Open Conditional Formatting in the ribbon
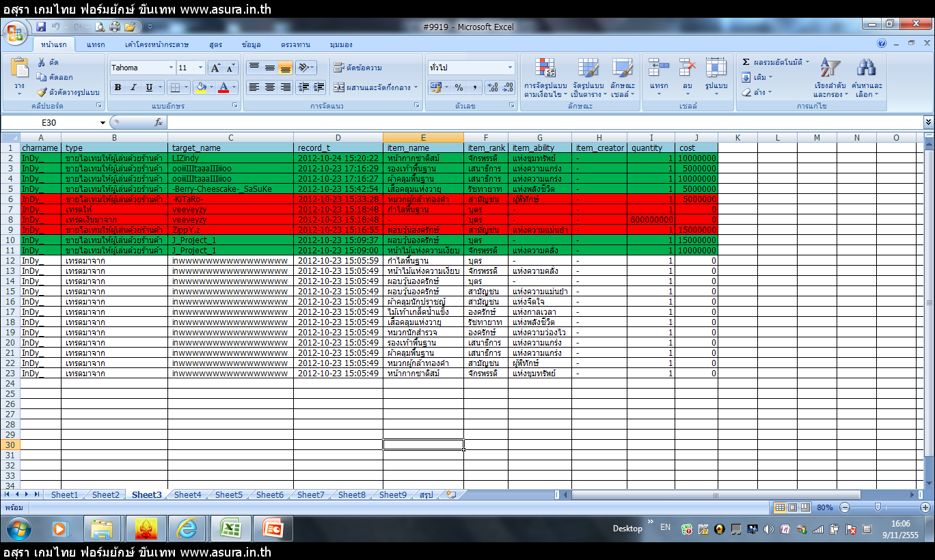 pyautogui.click(x=545, y=69)
